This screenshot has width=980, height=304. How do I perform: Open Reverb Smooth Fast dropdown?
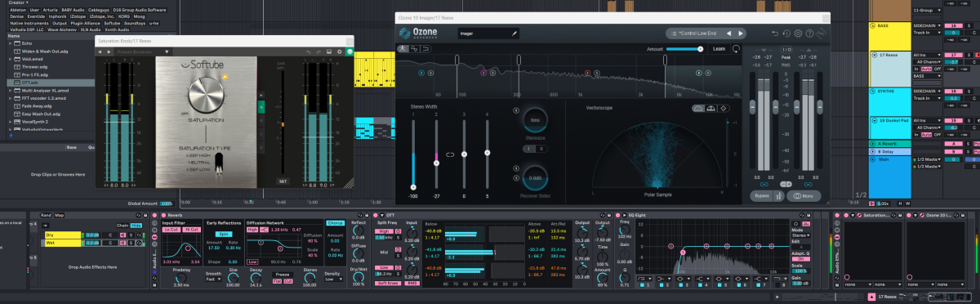213,279
